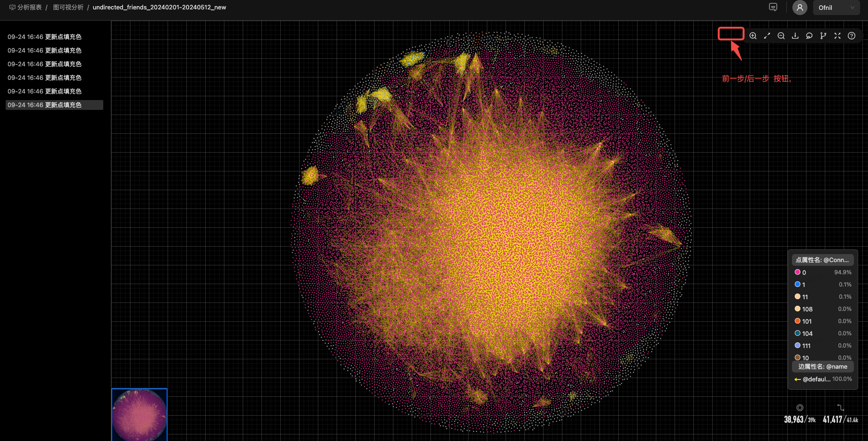Click the brown swatch for value 10
868x441 pixels.
tap(798, 357)
